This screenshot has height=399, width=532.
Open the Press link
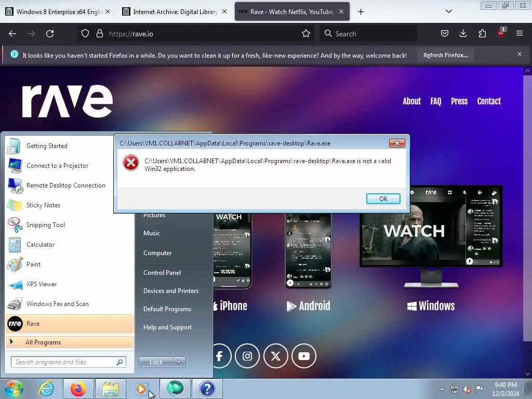click(x=459, y=101)
